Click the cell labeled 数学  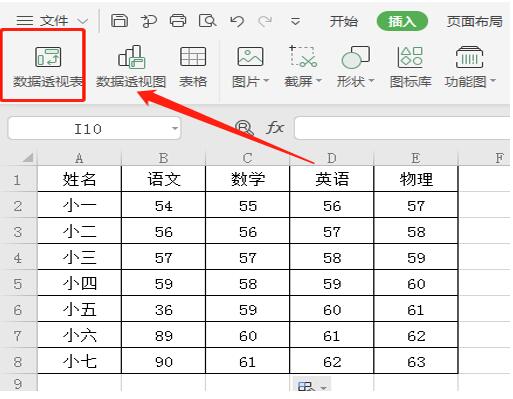point(248,179)
